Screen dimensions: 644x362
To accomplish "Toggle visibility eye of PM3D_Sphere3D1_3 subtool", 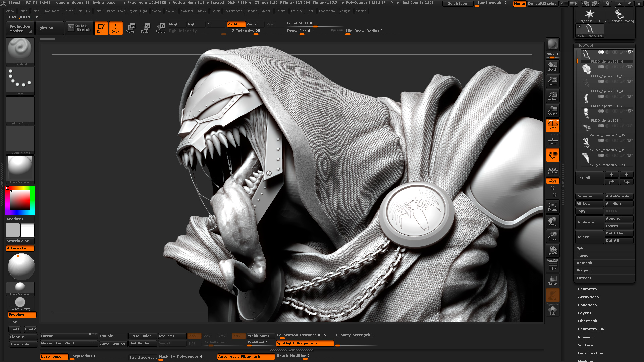I will point(630,67).
